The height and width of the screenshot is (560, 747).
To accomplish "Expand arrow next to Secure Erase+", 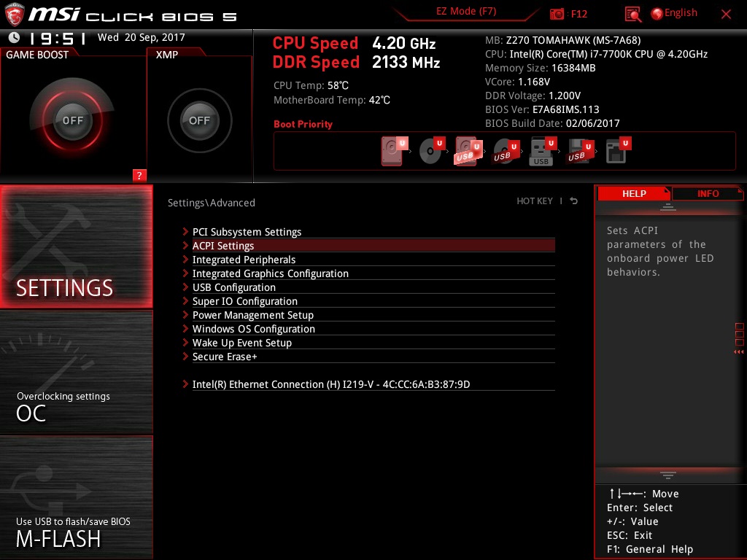I will tap(185, 356).
